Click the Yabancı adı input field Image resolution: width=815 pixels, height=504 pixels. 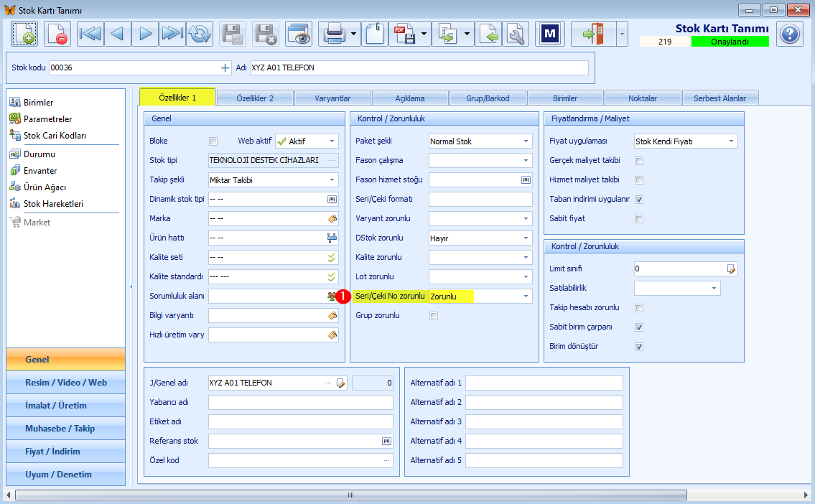click(x=300, y=402)
